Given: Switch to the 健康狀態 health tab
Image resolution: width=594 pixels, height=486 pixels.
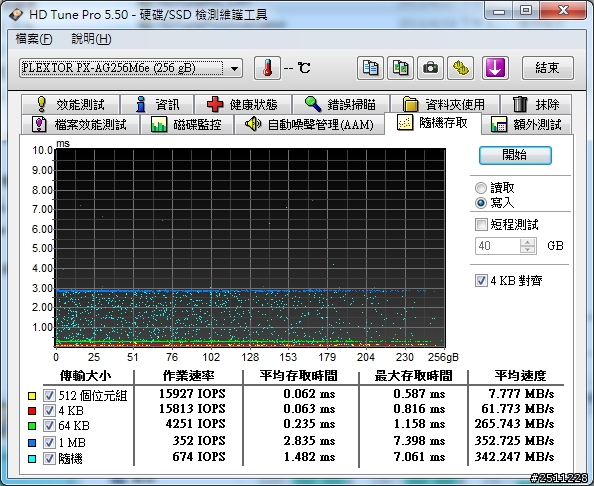Looking at the screenshot, I should tap(243, 104).
